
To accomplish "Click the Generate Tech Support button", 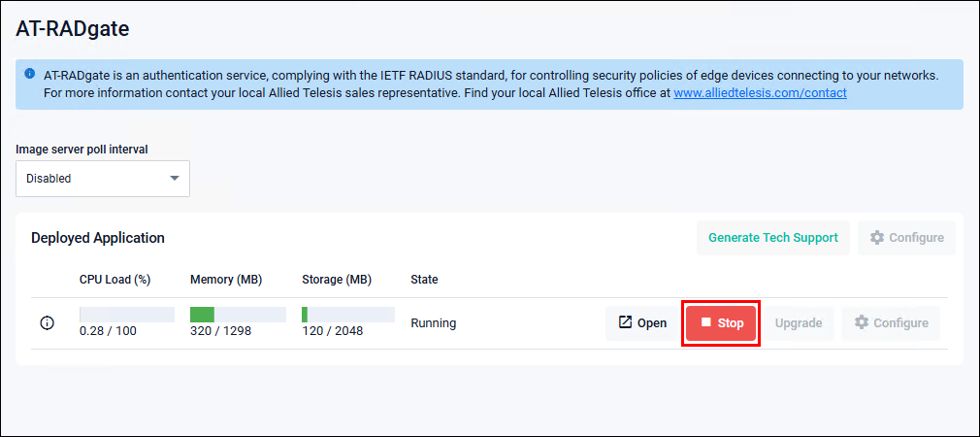I will point(772,238).
